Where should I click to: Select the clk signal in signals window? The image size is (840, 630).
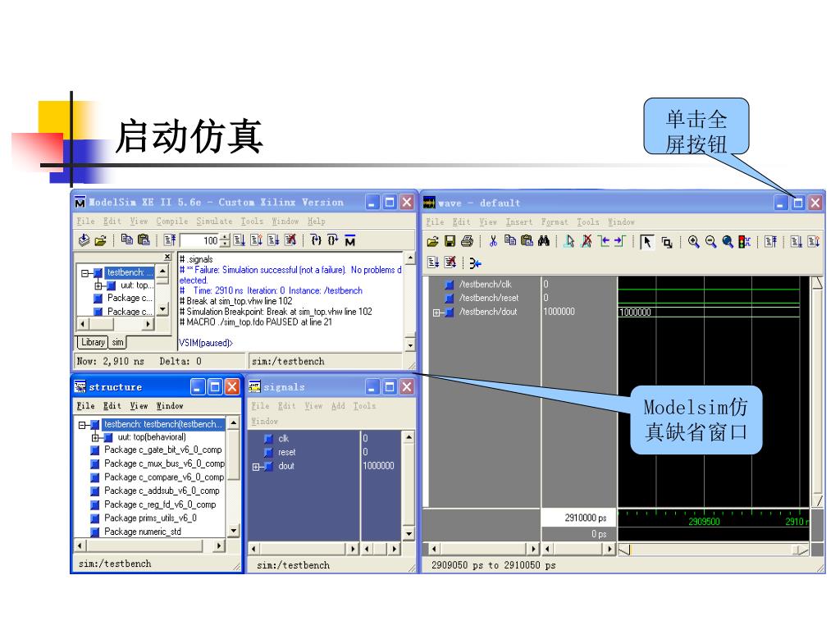pos(283,439)
